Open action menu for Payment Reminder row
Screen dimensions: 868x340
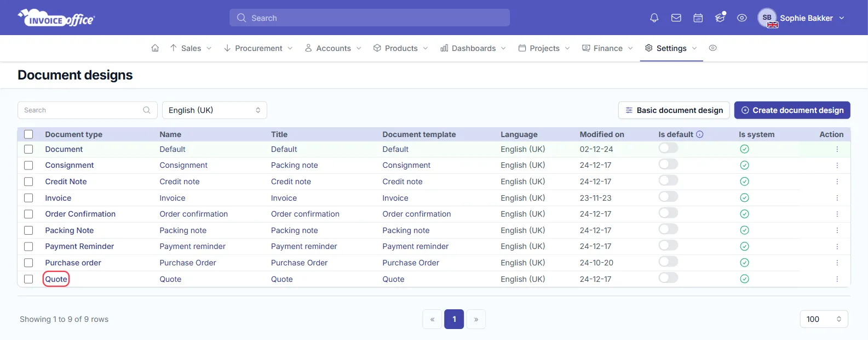point(837,247)
